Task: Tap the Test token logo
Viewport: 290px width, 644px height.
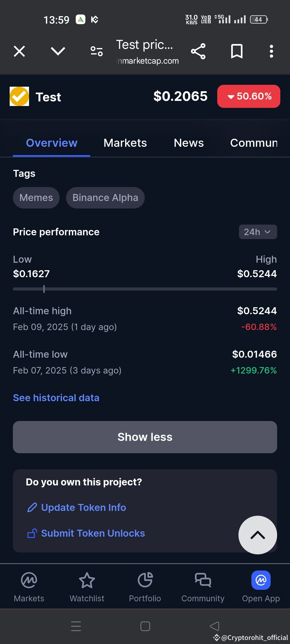Action: [19, 96]
